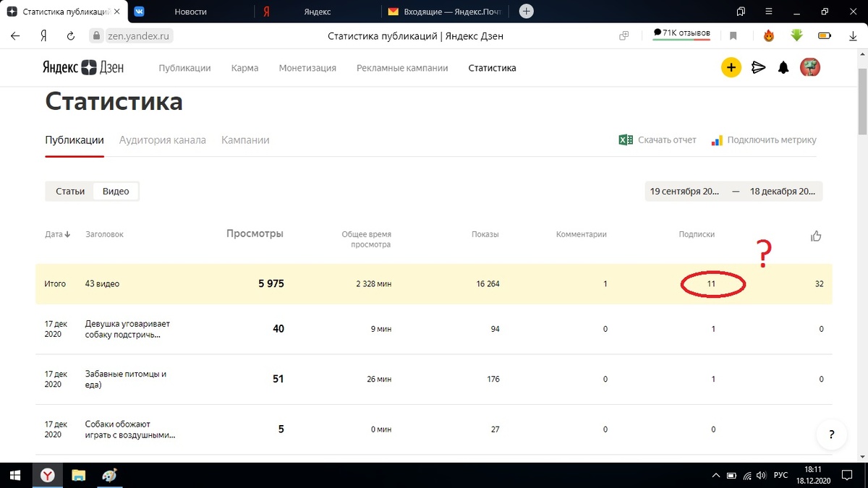Select the Статьи content filter
Screen dimensions: 868x488
coord(69,191)
